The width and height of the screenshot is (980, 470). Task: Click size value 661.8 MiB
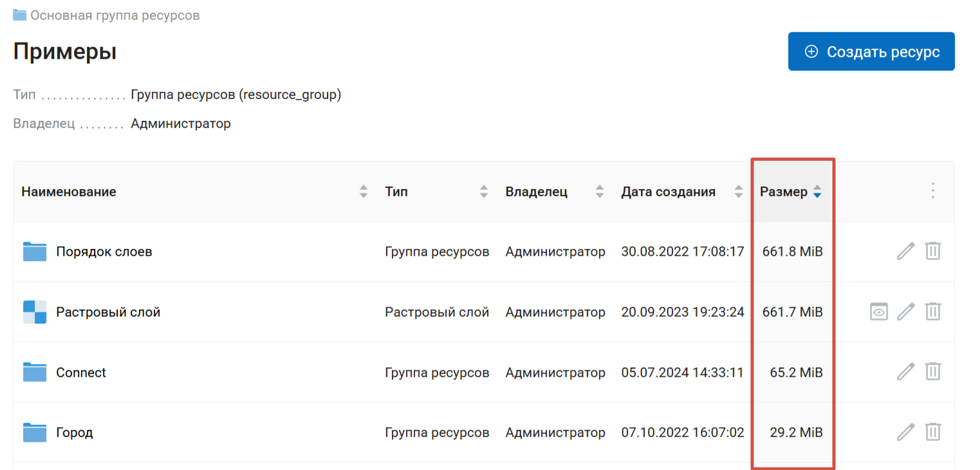click(x=793, y=252)
